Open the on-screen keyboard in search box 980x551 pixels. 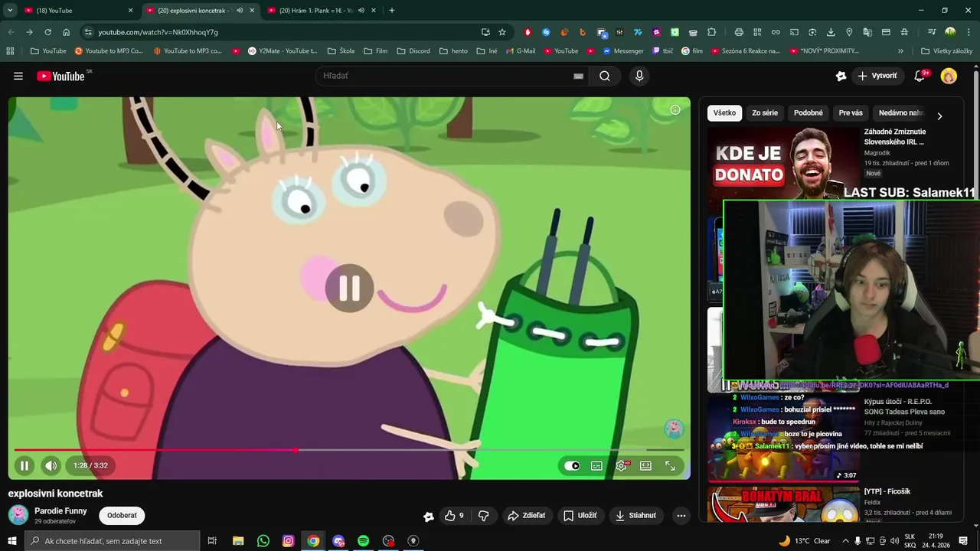point(578,76)
